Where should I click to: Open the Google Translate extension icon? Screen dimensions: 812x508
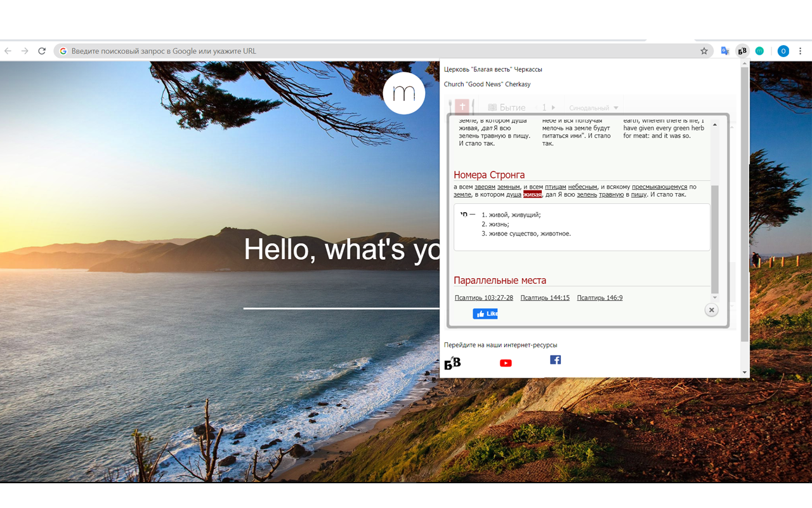(724, 51)
